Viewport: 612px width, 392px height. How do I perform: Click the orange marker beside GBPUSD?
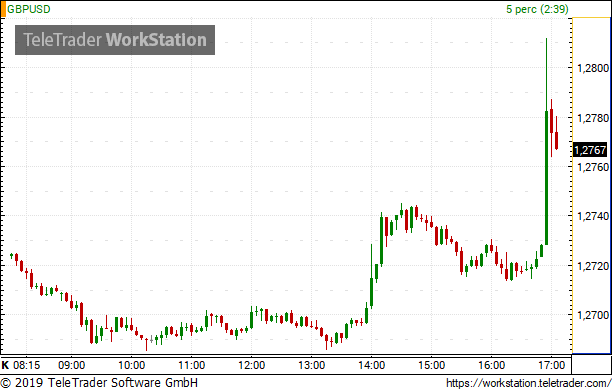pyautogui.click(x=4, y=9)
